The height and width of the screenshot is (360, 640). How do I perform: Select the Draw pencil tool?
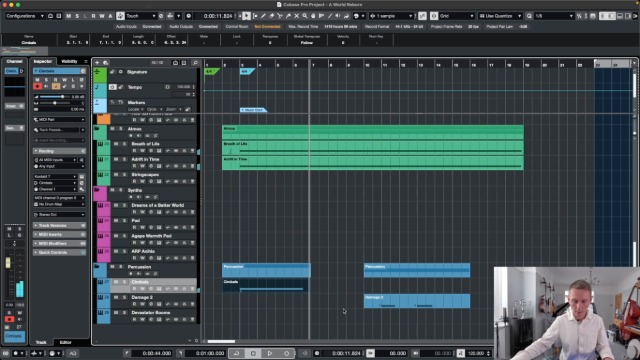click(x=263, y=16)
